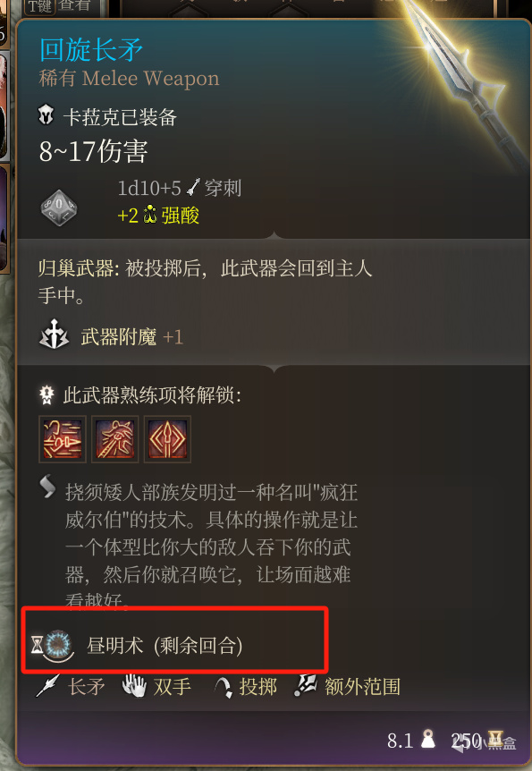532x771 pixels.
Task: Click the 8~17伤害 damage range text
Action: (93, 151)
